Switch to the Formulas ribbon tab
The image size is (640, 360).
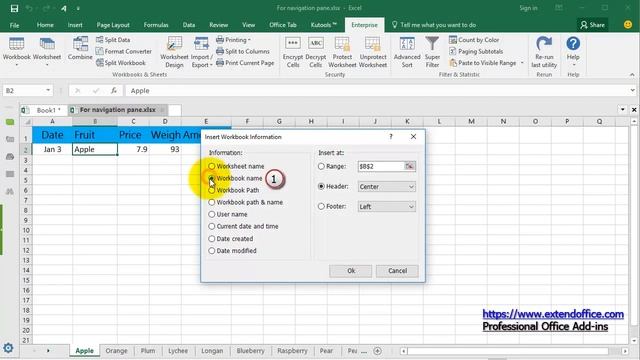(156, 25)
